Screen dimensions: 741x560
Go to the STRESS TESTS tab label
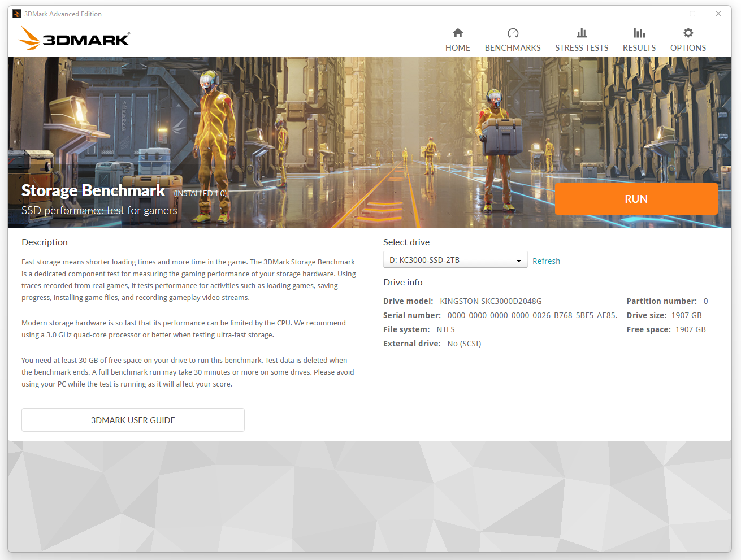pyautogui.click(x=582, y=48)
